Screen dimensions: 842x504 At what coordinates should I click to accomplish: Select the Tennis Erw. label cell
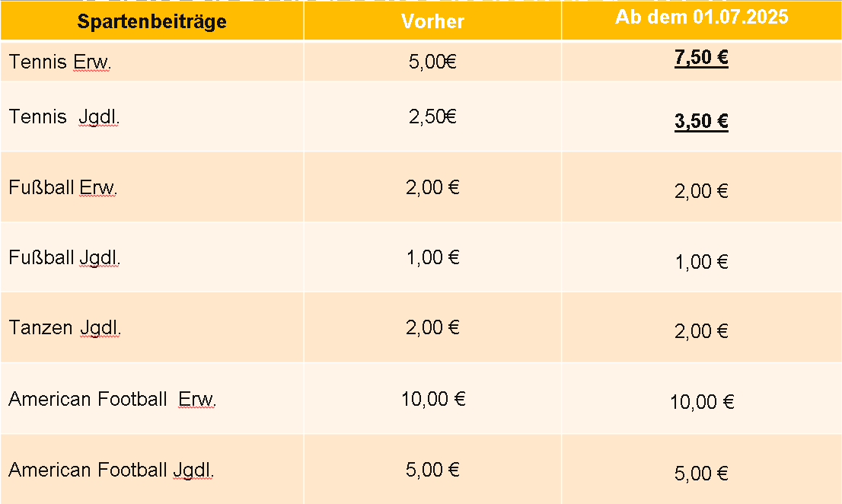60,62
